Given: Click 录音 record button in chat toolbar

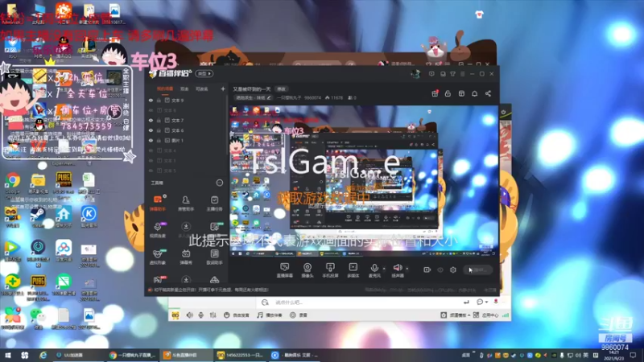Looking at the screenshot, I should click(299, 315).
